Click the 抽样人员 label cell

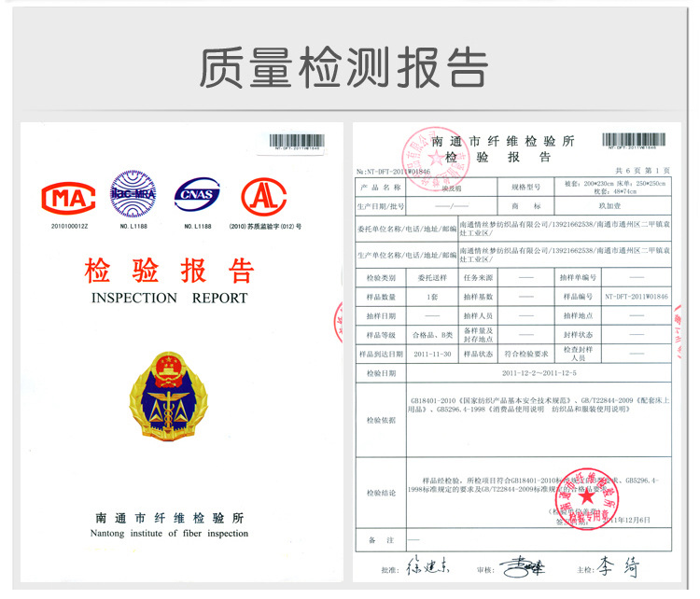pos(478,316)
